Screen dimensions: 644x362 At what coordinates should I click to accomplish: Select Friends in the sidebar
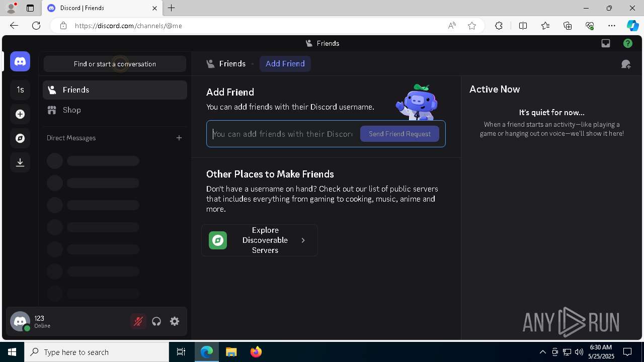point(115,90)
